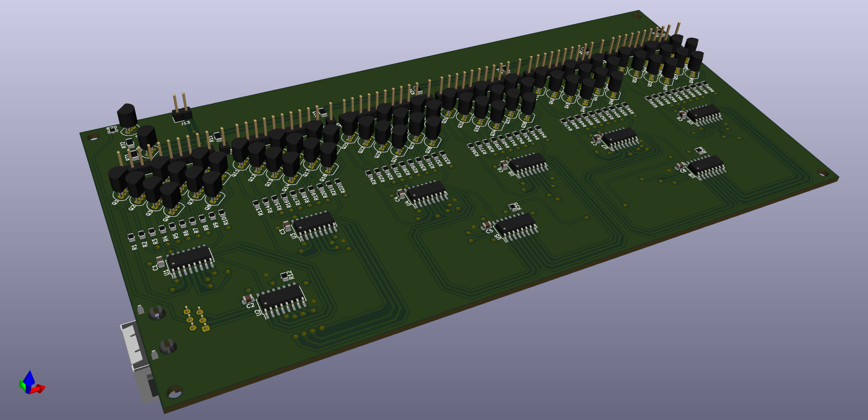Click resistor R1 in the resistor row
The image size is (868, 420).
click(131, 237)
